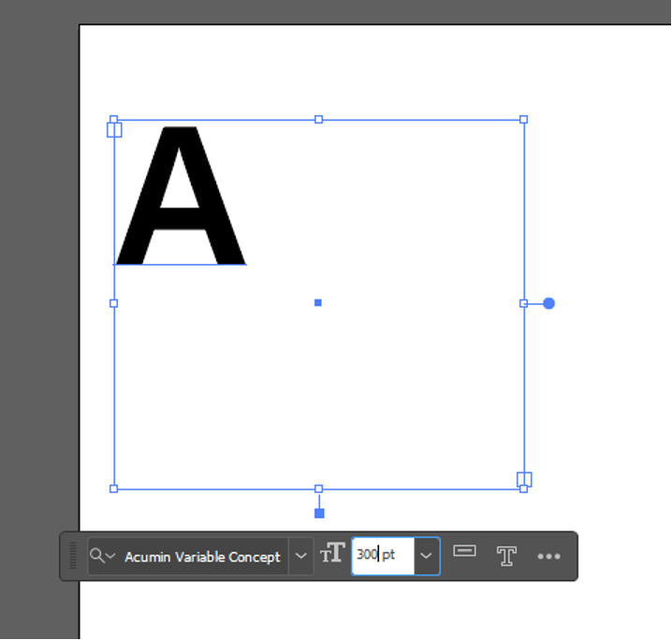Expand the font family dropdown arrow
This screenshot has height=640, width=672.
pos(300,556)
